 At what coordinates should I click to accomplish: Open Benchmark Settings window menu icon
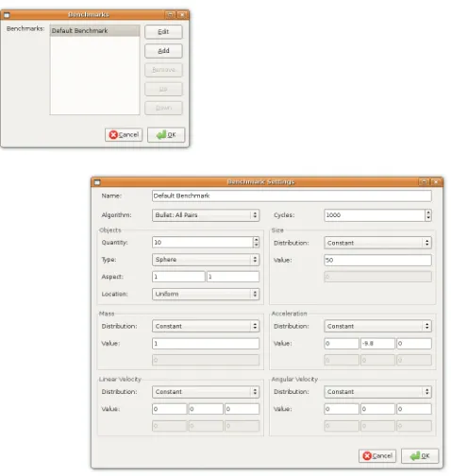pos(97,182)
